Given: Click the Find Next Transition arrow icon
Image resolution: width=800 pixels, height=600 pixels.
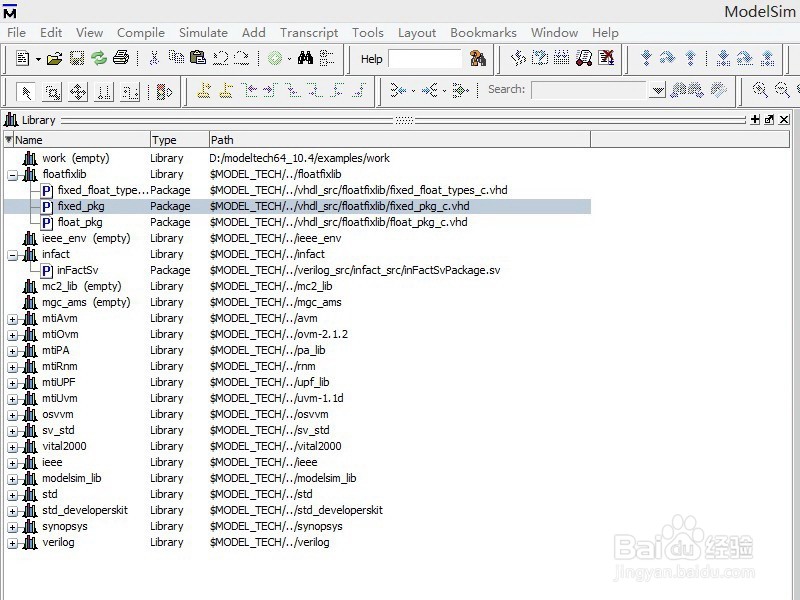Looking at the screenshot, I should click(270, 91).
